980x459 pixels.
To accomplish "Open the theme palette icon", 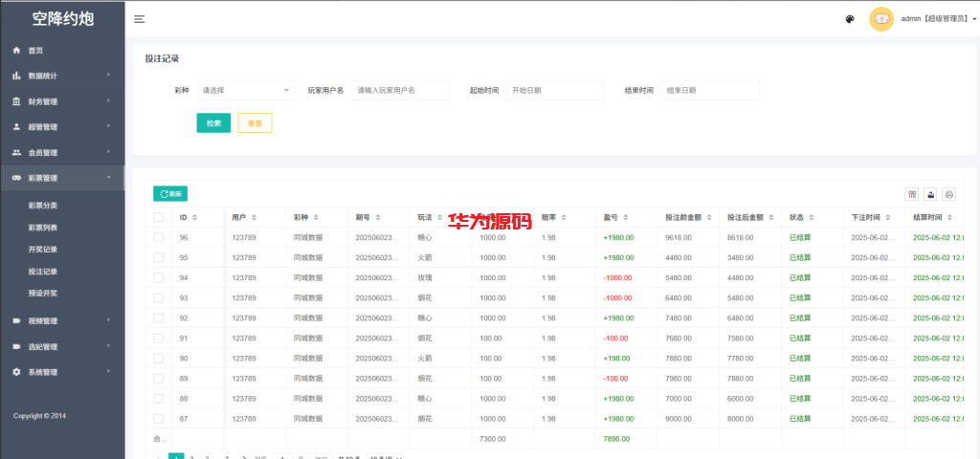I will point(850,19).
